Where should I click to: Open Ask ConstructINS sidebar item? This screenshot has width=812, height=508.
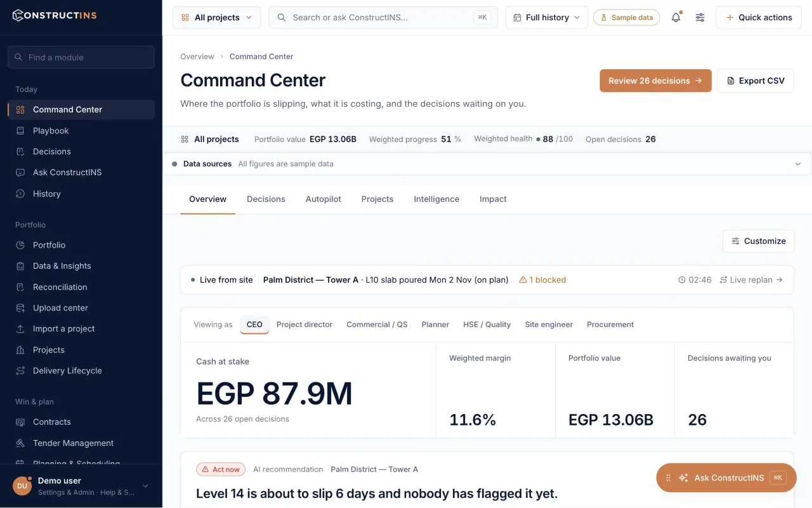pyautogui.click(x=81, y=173)
